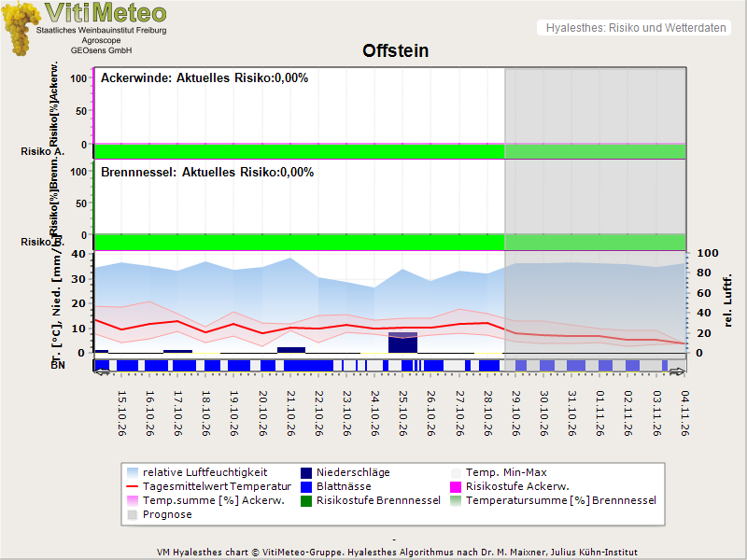Click the tall precipitation bar on 25.10.26

point(403,343)
